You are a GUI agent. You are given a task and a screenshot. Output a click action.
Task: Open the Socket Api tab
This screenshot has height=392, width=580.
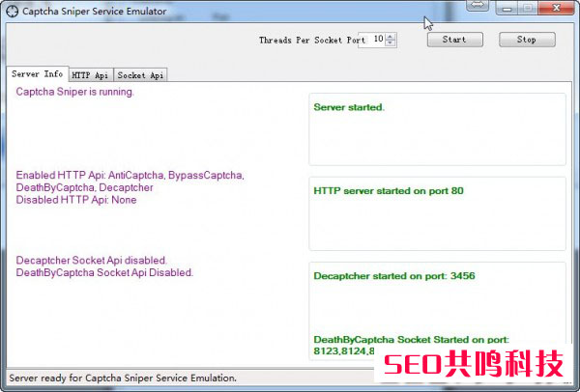(x=140, y=75)
